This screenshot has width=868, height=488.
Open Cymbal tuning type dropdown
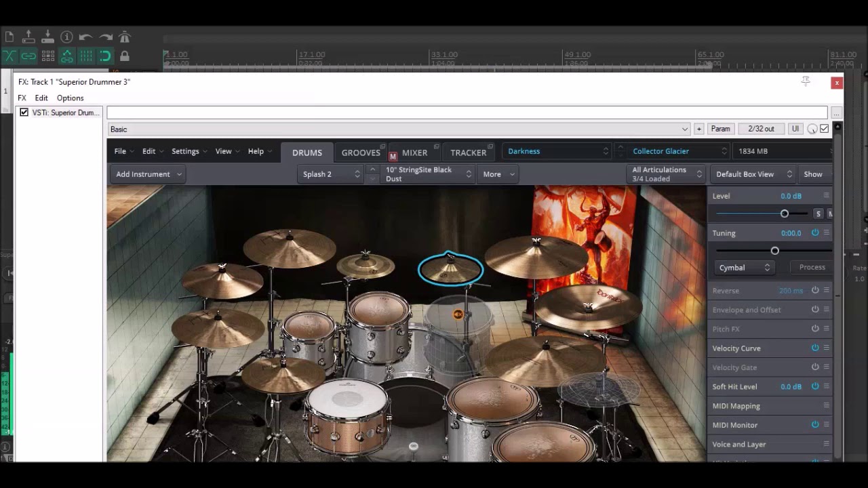coord(745,268)
